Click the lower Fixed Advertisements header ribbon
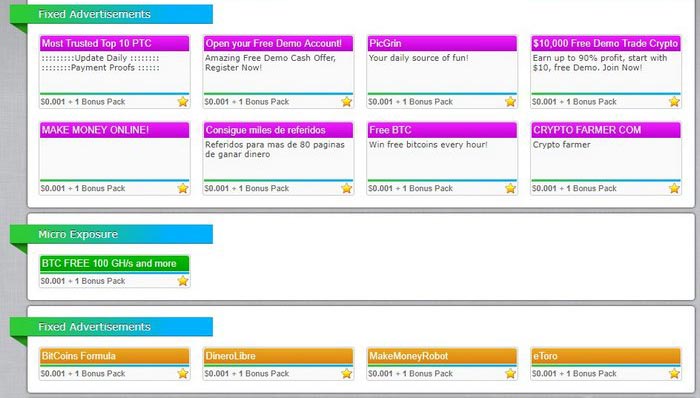The height and width of the screenshot is (398, 700). (x=112, y=327)
